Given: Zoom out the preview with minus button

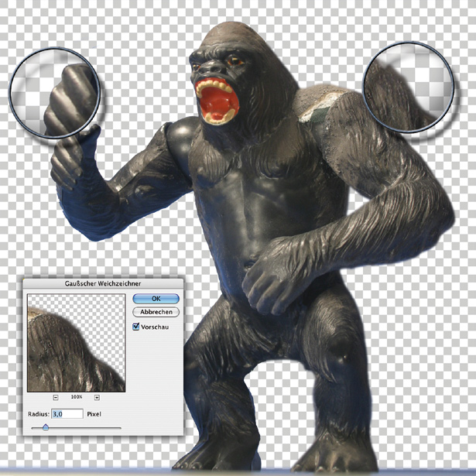Looking at the screenshot, I should point(56,397).
